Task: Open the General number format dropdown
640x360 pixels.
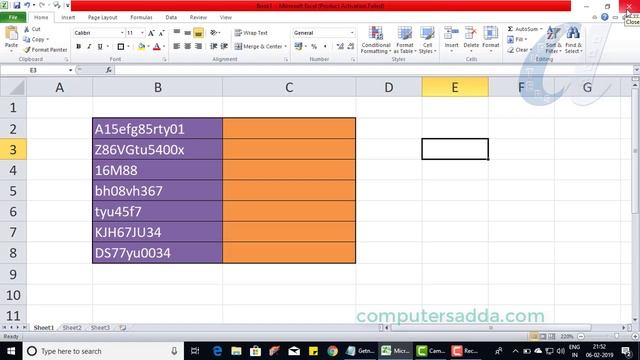Action: [352, 33]
